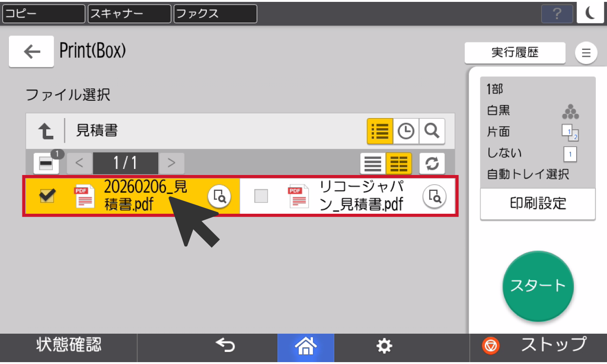607x364 pixels.
Task: Uncheck the 20260206_見積書.pdf checkbox
Action: pos(47,196)
